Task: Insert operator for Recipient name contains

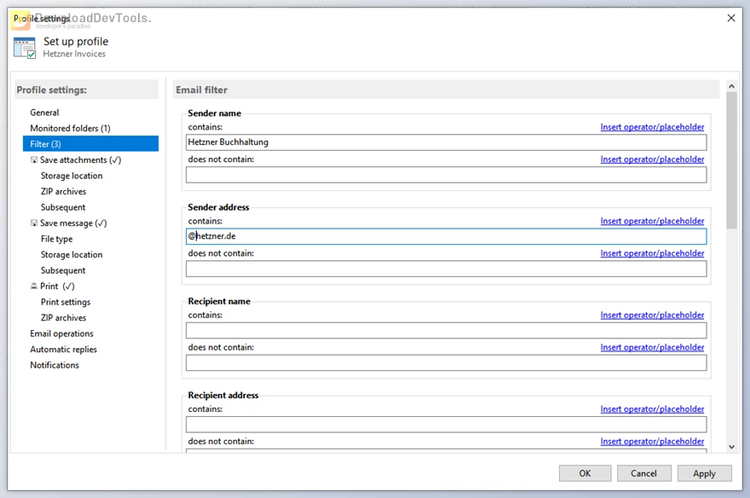Action: (652, 315)
